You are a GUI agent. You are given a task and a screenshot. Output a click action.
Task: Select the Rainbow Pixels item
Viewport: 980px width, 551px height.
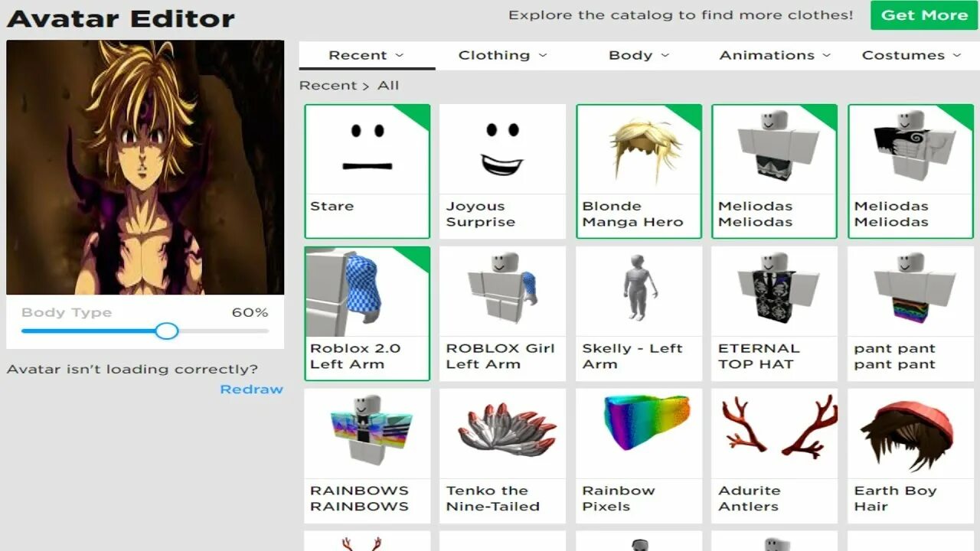[x=639, y=456]
